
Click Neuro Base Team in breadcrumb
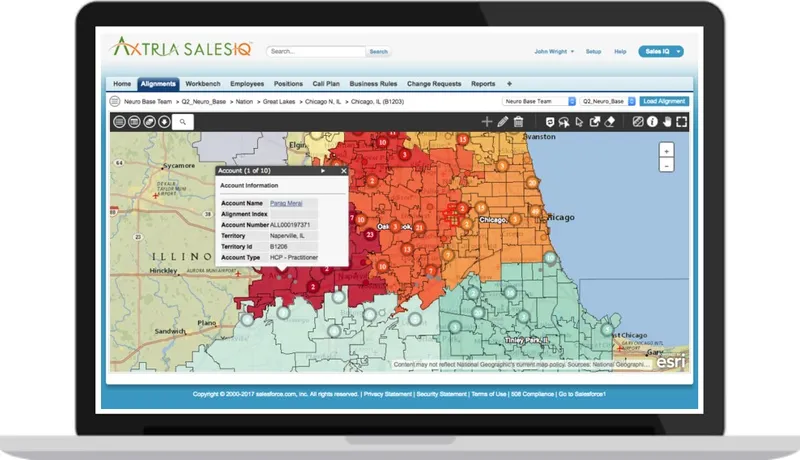click(148, 101)
